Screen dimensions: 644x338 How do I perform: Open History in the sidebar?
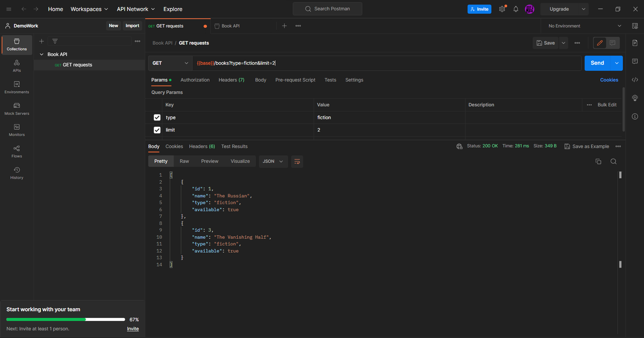(17, 173)
